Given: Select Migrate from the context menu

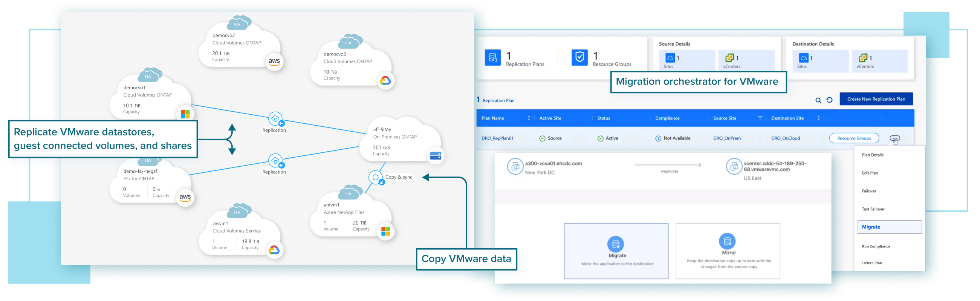Looking at the screenshot, I should (890, 227).
